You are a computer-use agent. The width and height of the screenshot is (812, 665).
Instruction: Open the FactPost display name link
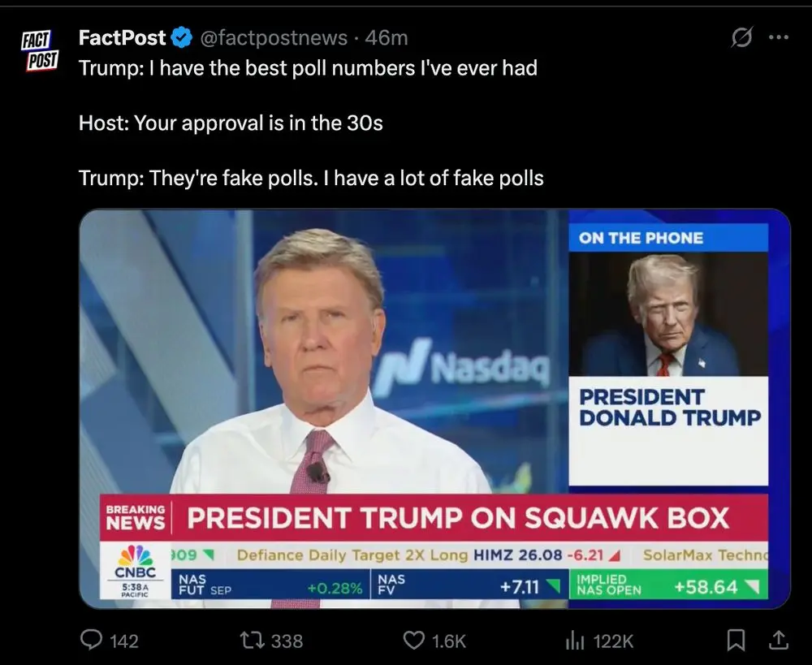123,37
